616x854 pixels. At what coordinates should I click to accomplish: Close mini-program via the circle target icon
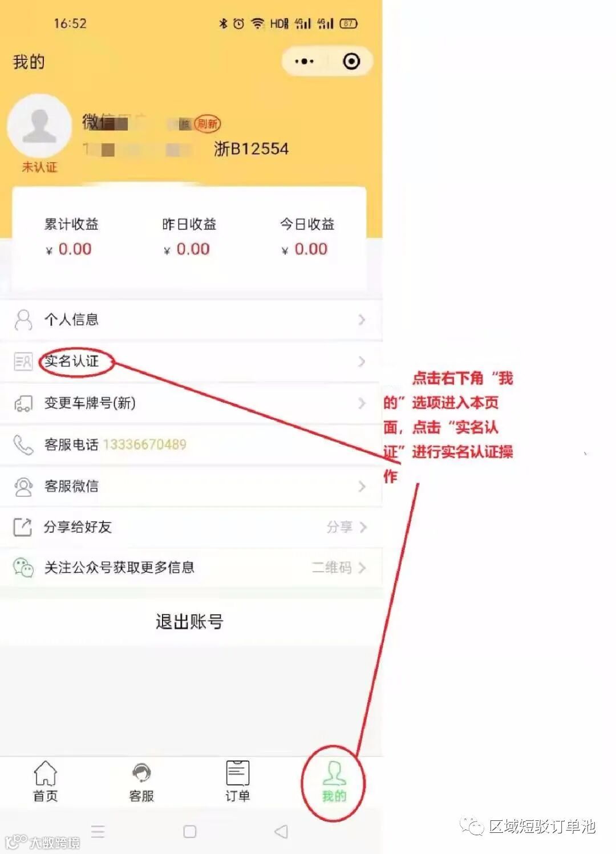351,61
